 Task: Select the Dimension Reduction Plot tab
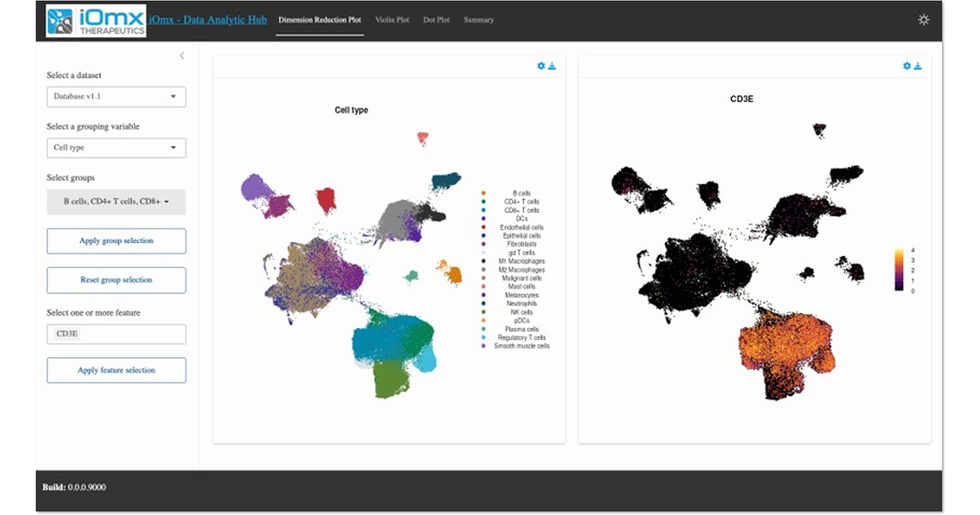click(x=320, y=20)
